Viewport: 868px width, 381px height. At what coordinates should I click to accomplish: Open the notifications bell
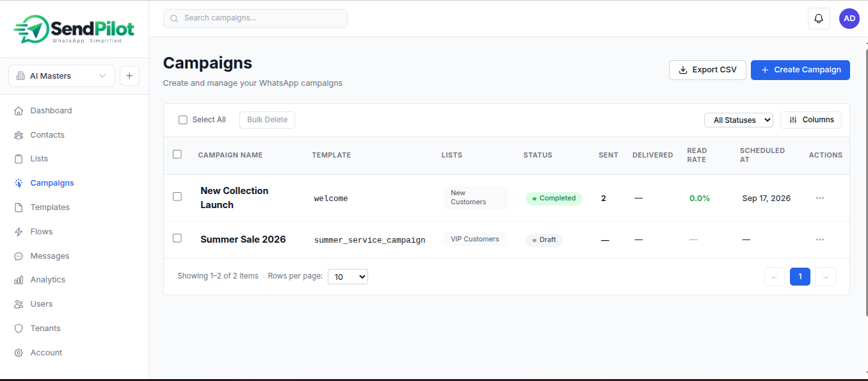point(819,19)
